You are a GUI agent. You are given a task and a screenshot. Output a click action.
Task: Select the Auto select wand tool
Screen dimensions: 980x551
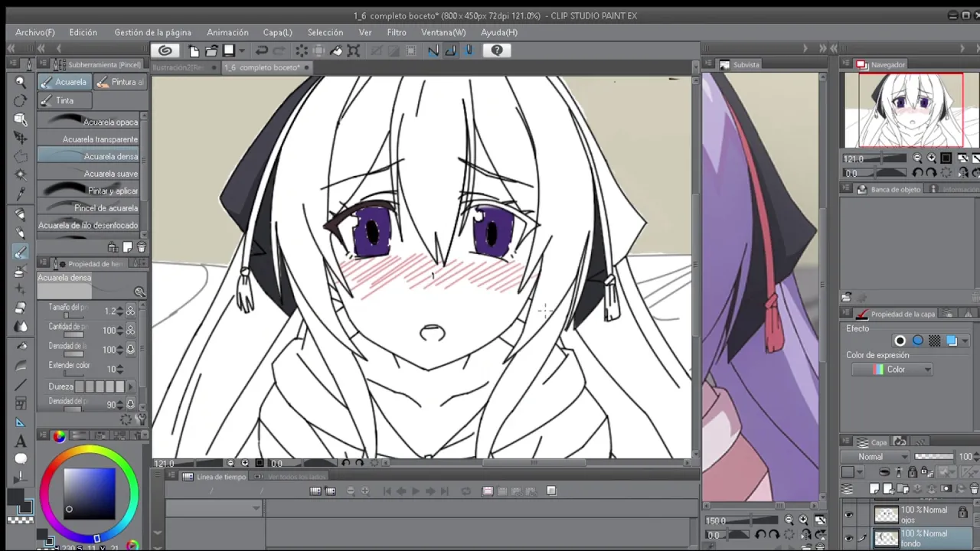point(21,175)
